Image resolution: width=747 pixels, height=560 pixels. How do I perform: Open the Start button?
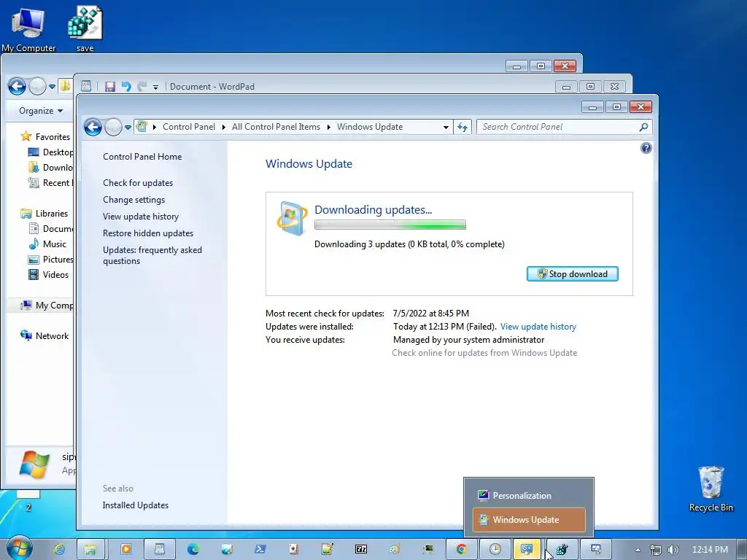[20, 548]
